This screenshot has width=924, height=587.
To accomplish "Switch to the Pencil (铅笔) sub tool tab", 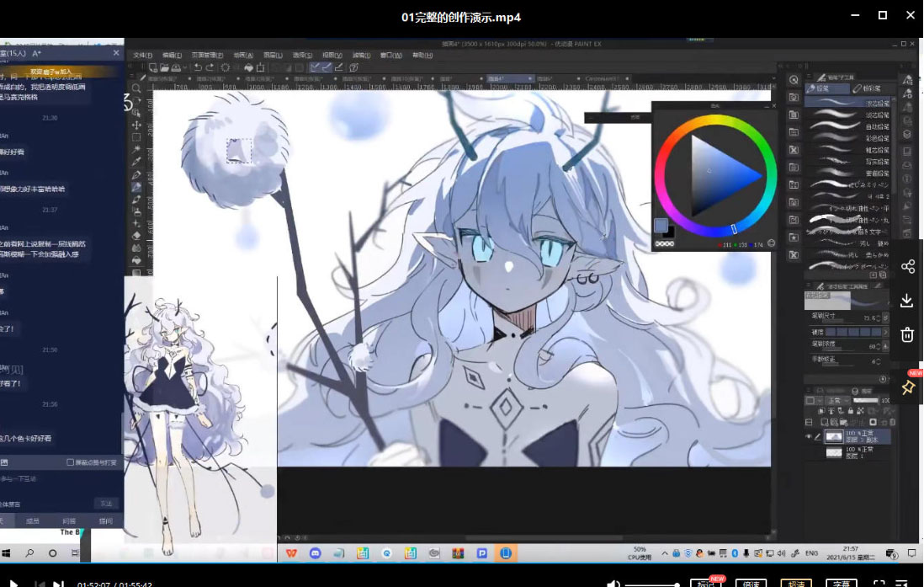I will (x=827, y=88).
